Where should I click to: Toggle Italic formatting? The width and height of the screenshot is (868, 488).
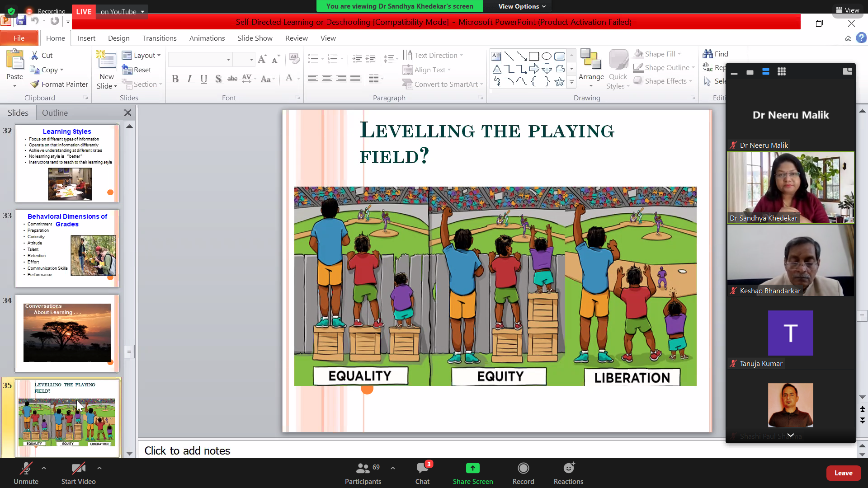(x=189, y=79)
